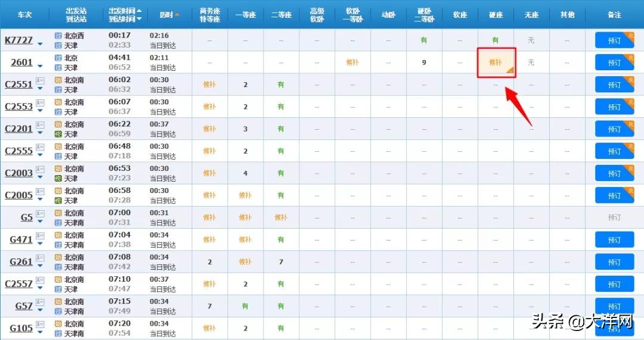Open train number link C2555
The width and height of the screenshot is (644, 340).
18,151
